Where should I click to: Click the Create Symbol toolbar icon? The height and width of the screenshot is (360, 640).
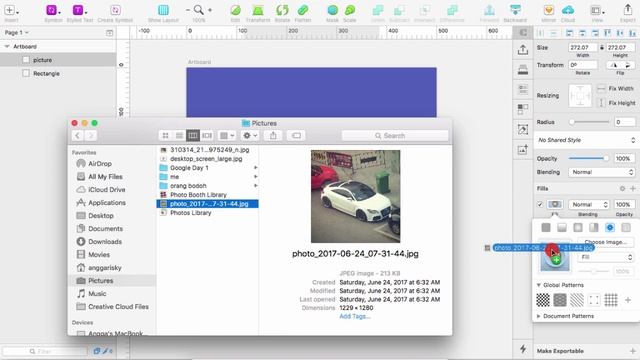coord(115,10)
